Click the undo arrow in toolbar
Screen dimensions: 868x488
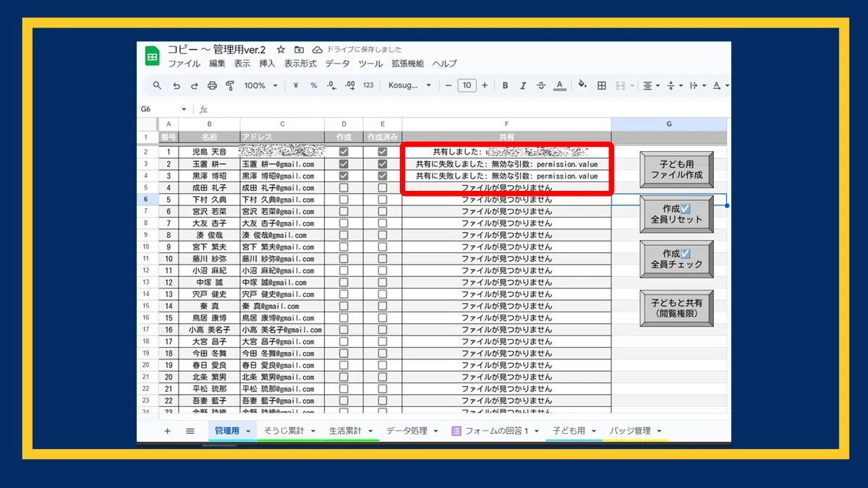[x=176, y=85]
